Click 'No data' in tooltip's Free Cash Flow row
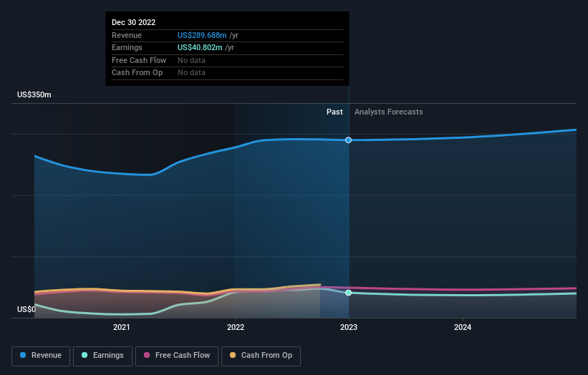The height and width of the screenshot is (375, 588). tap(191, 60)
